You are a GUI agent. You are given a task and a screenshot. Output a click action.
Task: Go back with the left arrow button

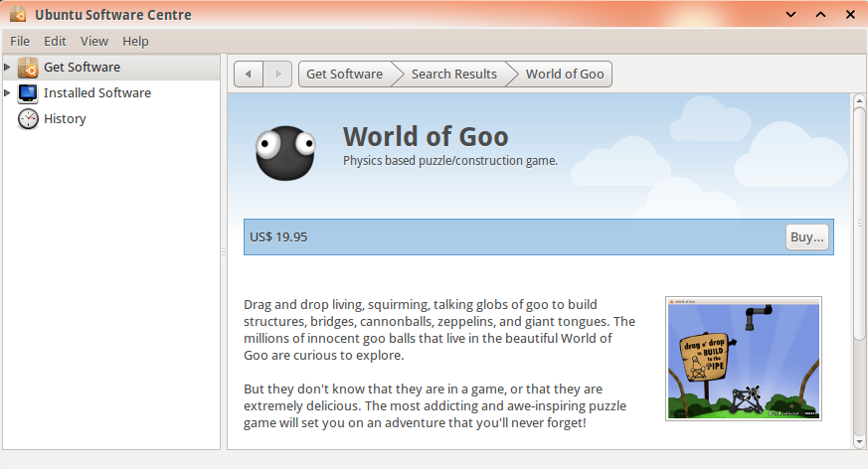249,75
